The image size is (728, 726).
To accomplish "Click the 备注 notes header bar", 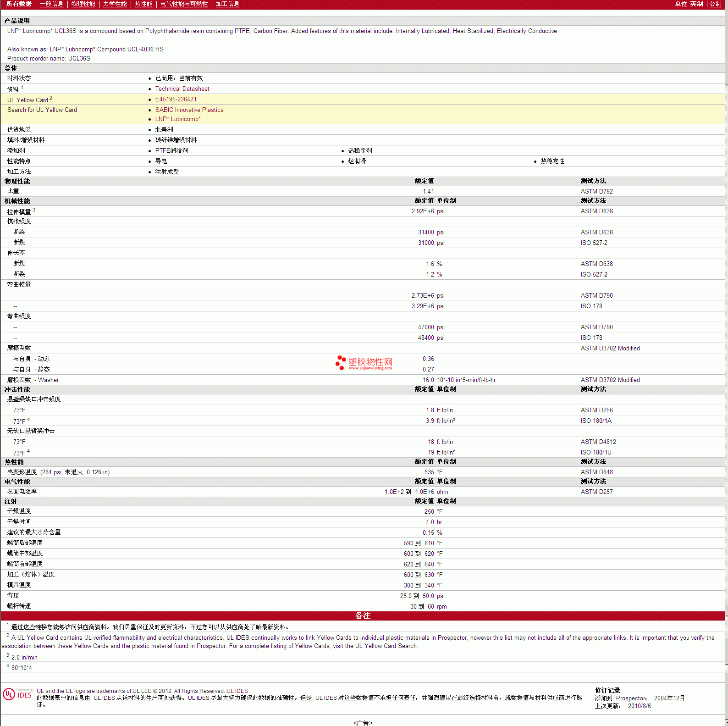I will (x=363, y=616).
